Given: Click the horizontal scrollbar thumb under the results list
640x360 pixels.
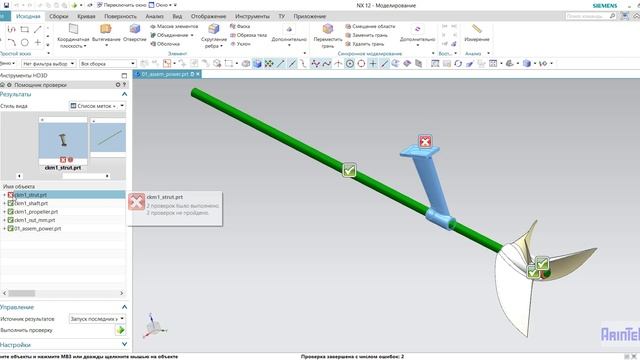Looking at the screenshot, I should (x=22, y=293).
